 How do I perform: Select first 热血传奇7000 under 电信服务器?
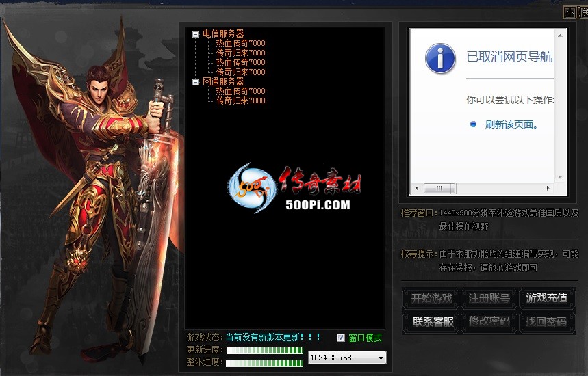(240, 43)
